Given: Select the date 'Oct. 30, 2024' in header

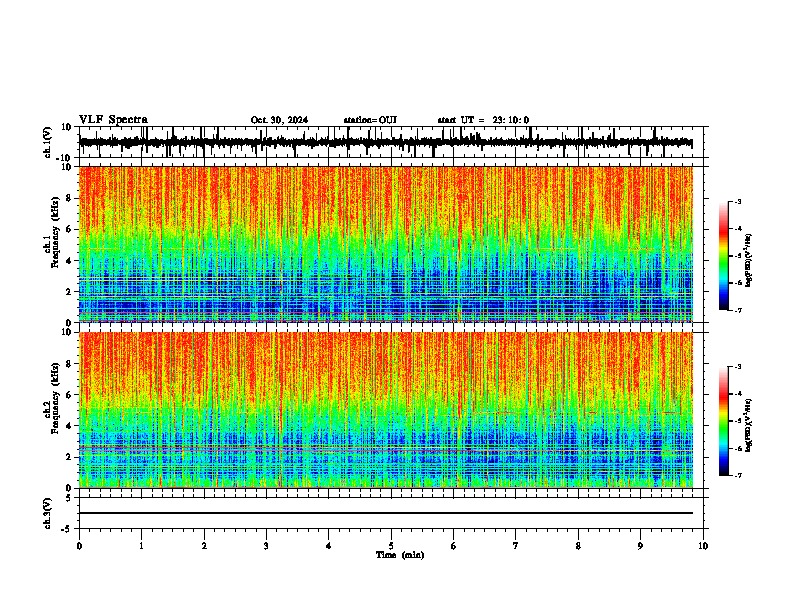Looking at the screenshot, I should click(x=279, y=120).
